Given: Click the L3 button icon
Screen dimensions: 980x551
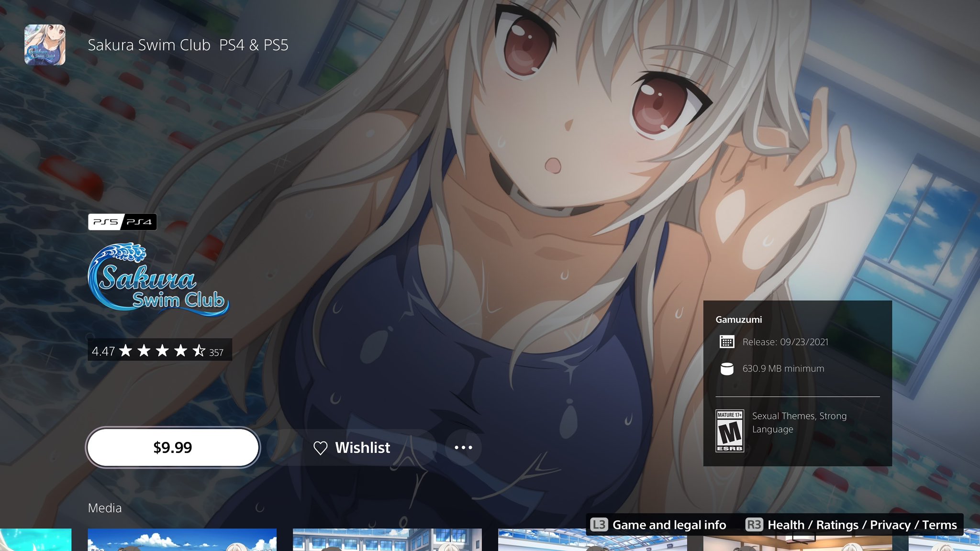Looking at the screenshot, I should click(599, 525).
